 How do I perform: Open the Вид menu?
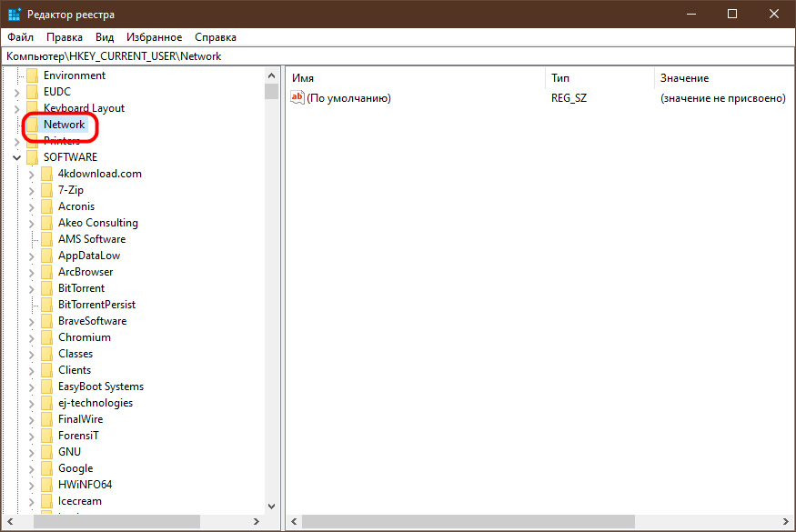[105, 37]
